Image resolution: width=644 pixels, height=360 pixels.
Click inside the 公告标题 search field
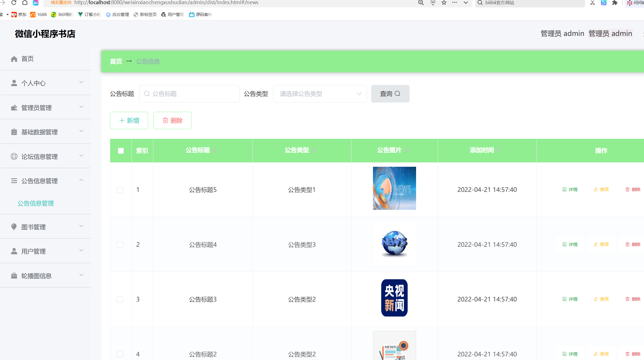point(189,94)
